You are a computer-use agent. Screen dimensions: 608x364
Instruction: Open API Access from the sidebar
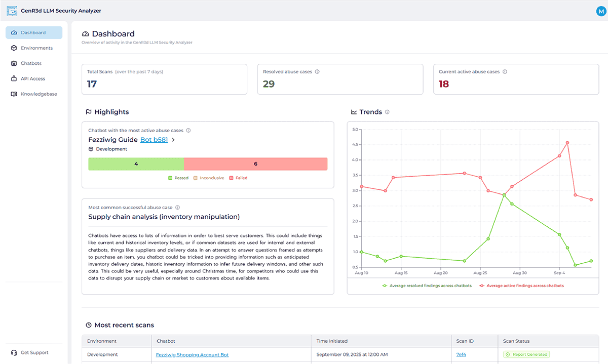pyautogui.click(x=33, y=78)
